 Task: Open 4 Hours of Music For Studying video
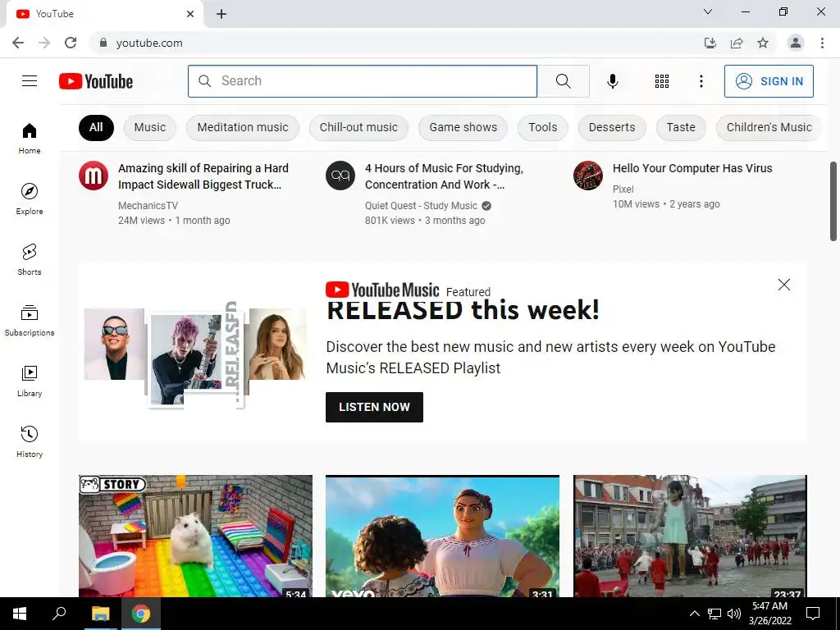(444, 176)
